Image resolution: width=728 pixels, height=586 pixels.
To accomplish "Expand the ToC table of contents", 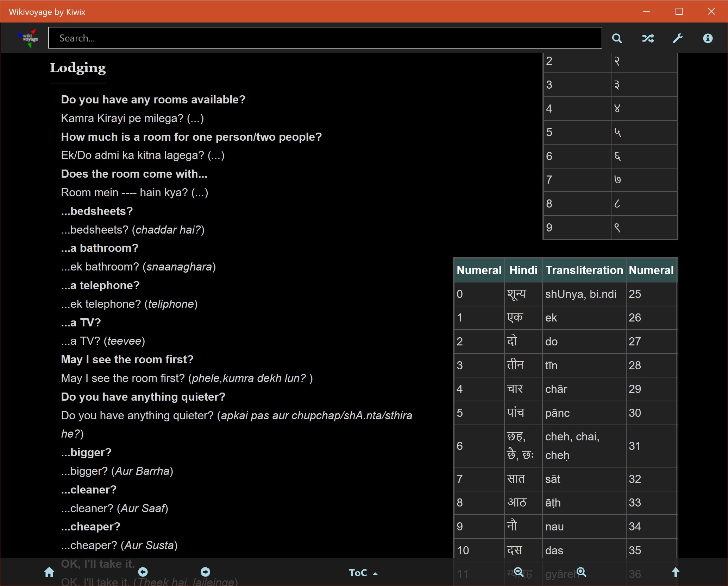I will pyautogui.click(x=363, y=573).
